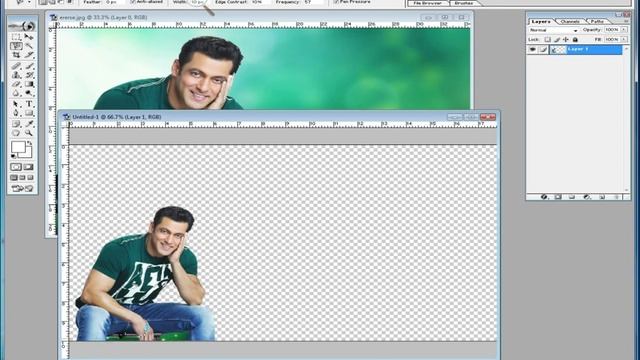640x360 pixels.
Task: Select the Crop tool
Action: click(x=16, y=55)
